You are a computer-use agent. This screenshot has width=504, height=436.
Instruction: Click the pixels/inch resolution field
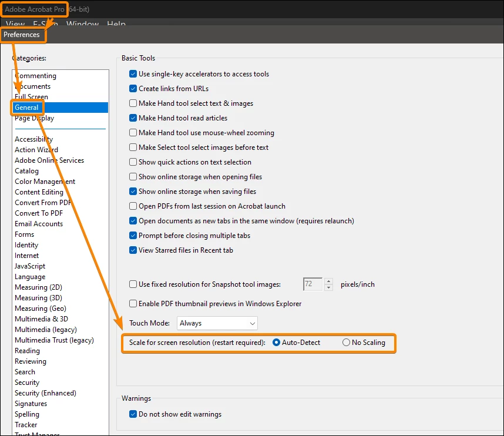[313, 284]
